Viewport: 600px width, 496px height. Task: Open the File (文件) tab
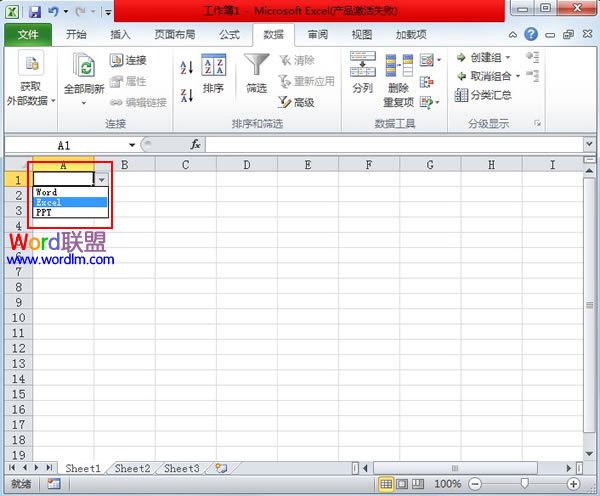pyautogui.click(x=29, y=34)
